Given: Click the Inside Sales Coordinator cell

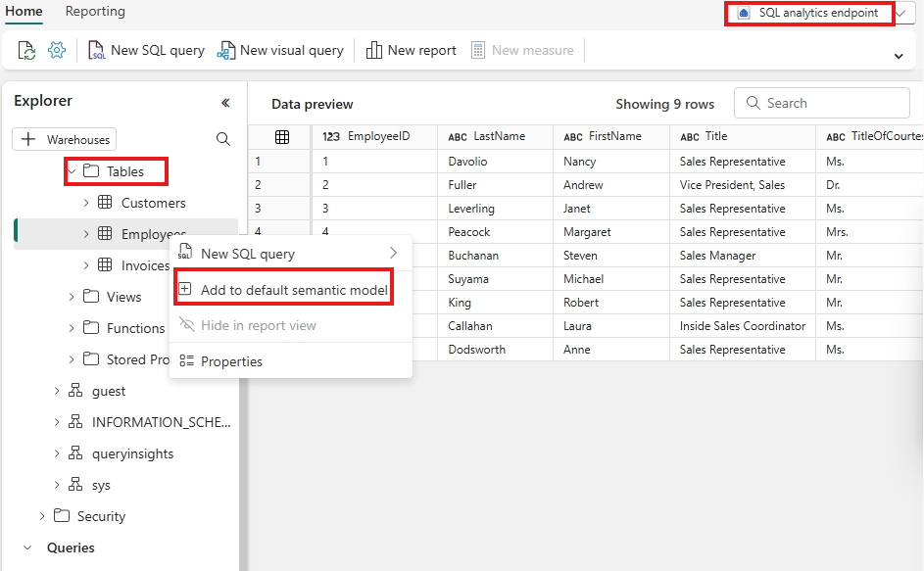Looking at the screenshot, I should point(743,326).
